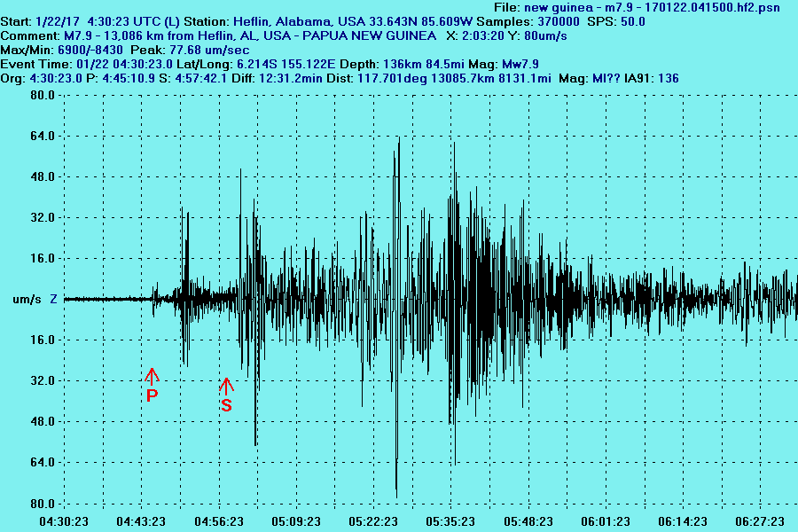
Task: Click time axis label 04:43:23
Action: (x=141, y=521)
